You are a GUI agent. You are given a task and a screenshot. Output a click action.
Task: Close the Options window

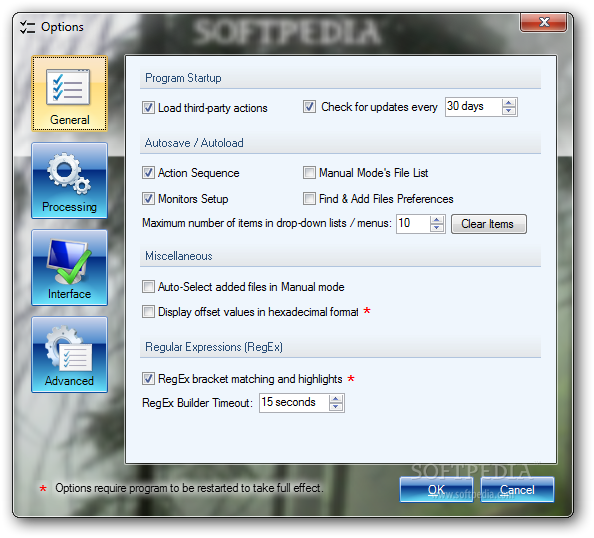click(543, 22)
